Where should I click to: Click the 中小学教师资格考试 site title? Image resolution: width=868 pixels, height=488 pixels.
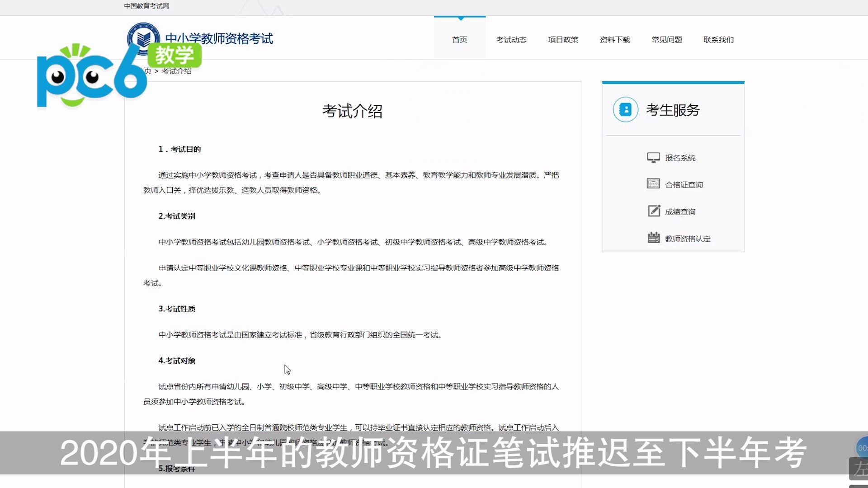(219, 38)
